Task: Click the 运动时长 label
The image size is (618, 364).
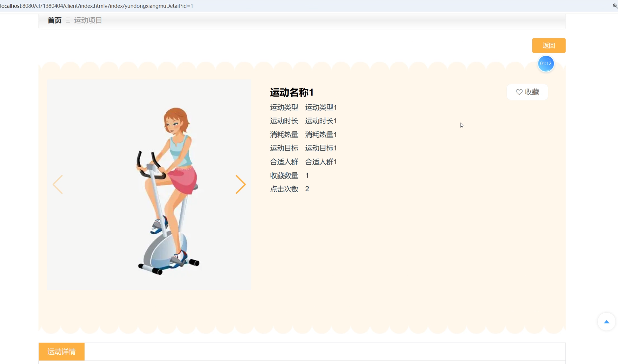Action: pos(284,121)
